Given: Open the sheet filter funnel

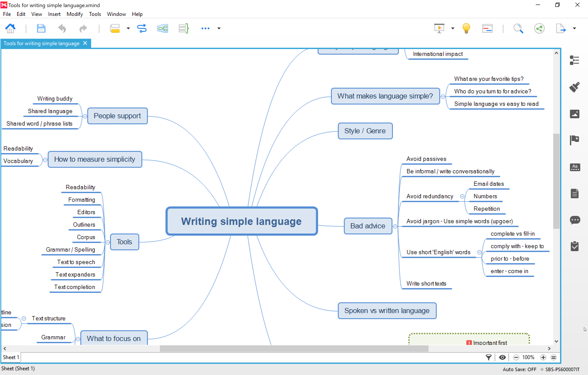Looking at the screenshot, I should [488, 357].
